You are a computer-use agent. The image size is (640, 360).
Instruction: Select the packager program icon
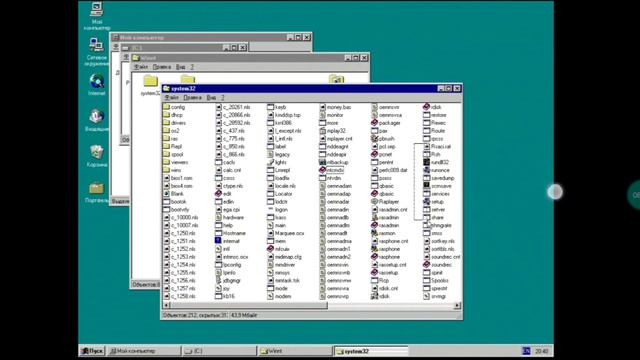(374, 123)
